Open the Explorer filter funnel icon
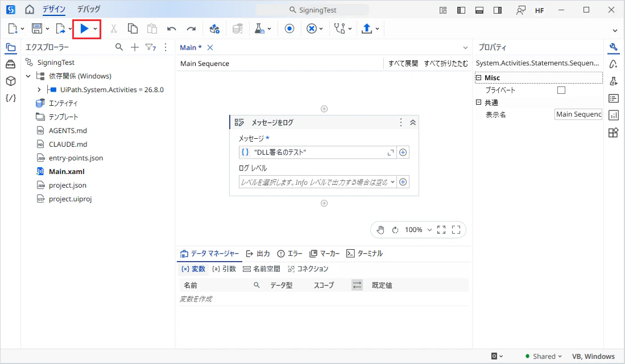The height and width of the screenshot is (364, 625). click(x=151, y=47)
